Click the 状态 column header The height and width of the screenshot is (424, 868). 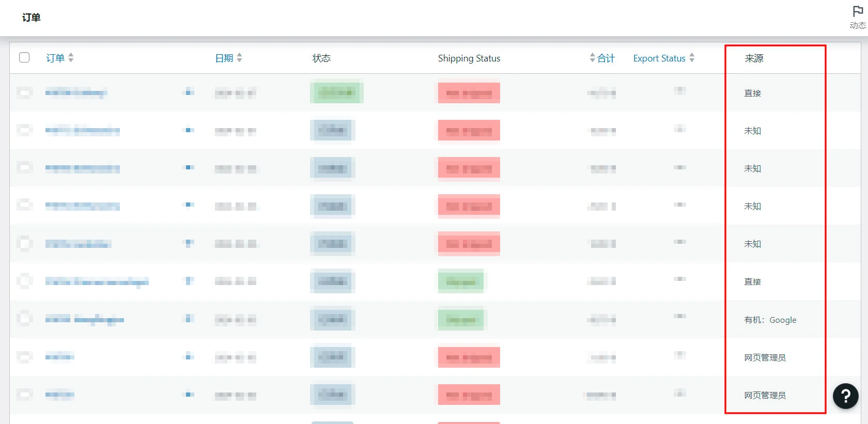pos(321,58)
